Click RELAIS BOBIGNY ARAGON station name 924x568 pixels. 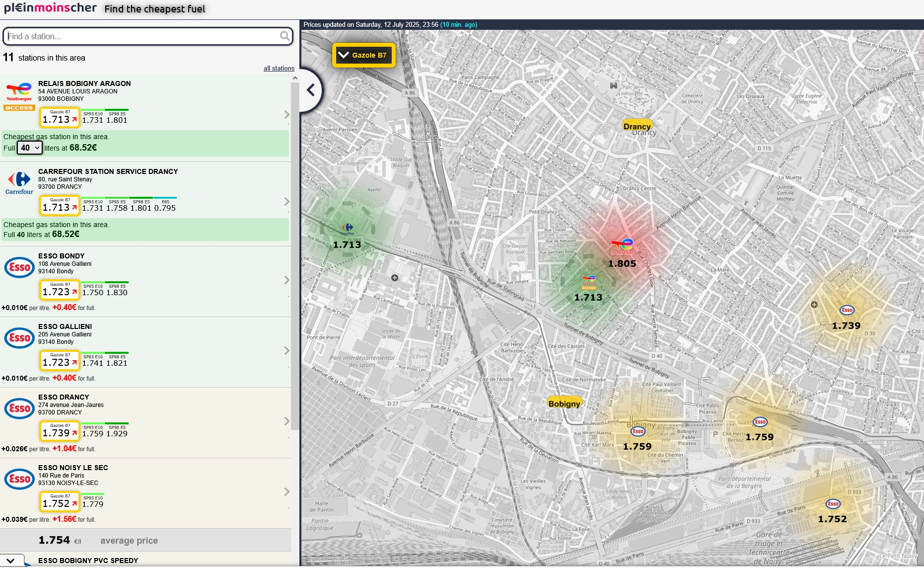point(84,83)
